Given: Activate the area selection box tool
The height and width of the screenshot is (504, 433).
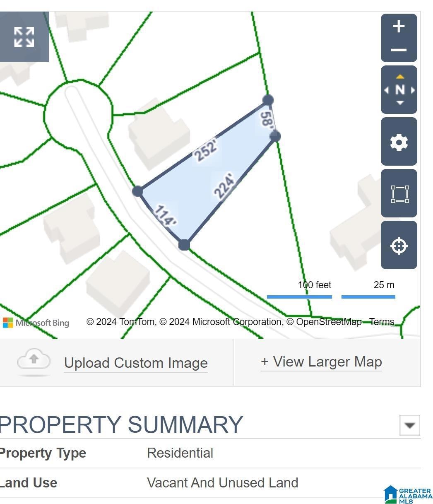Looking at the screenshot, I should click(x=399, y=193).
